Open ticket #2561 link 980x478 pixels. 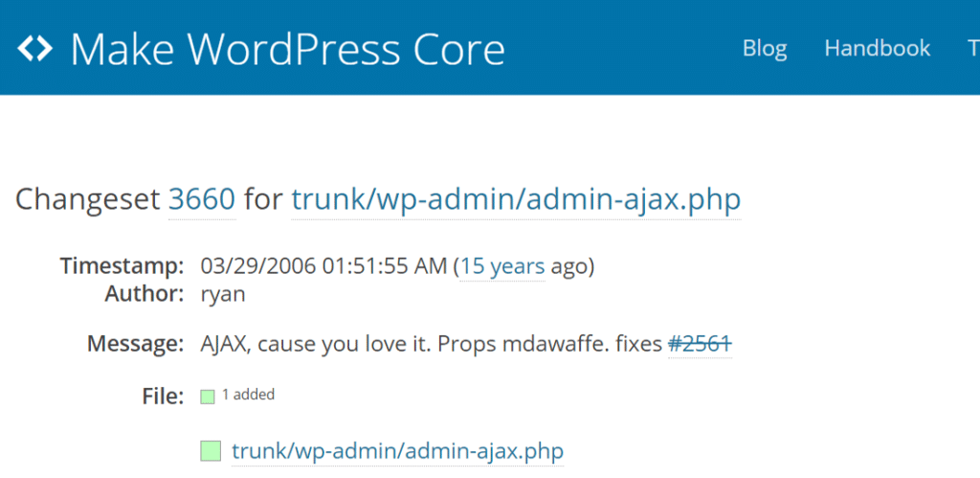[700, 343]
